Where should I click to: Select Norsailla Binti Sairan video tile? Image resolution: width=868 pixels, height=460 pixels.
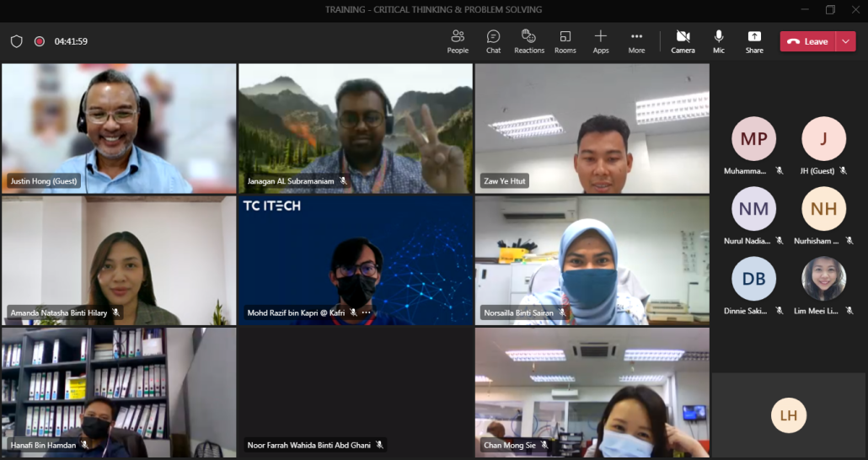pyautogui.click(x=592, y=260)
